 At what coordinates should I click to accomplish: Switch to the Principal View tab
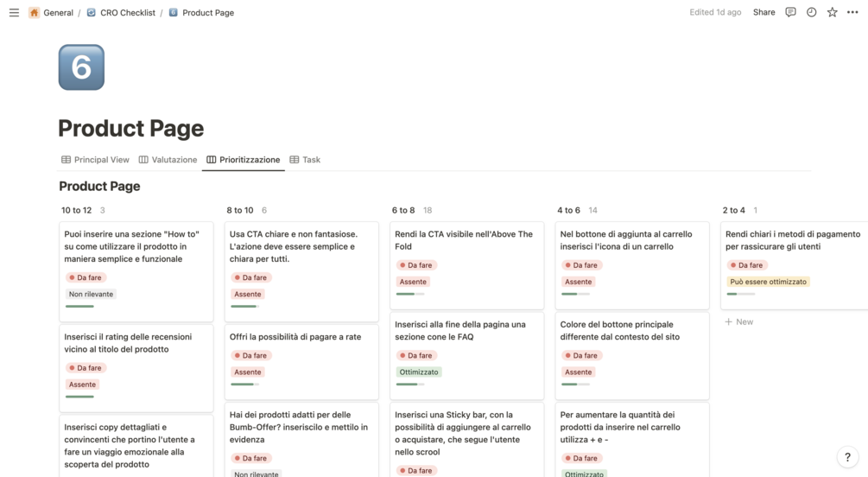click(x=95, y=160)
